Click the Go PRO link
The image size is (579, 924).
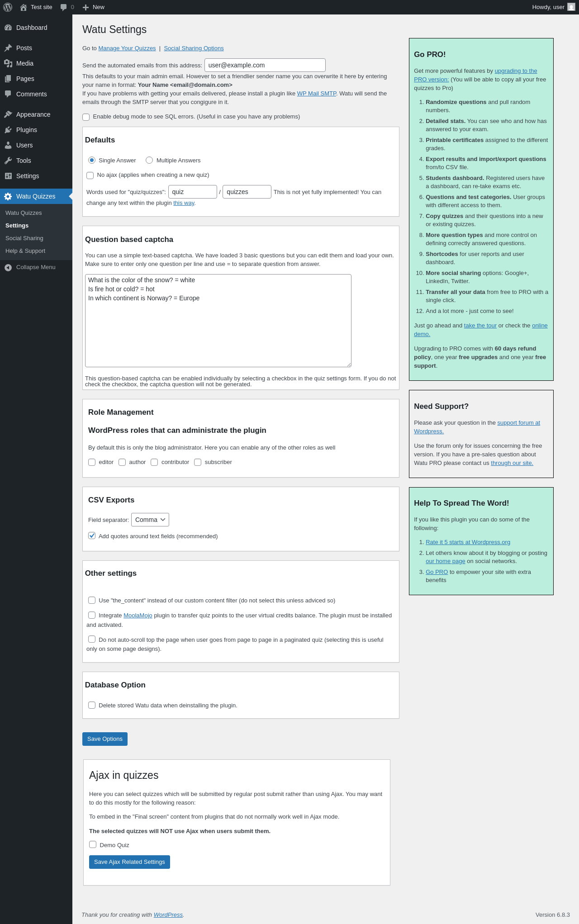pos(437,572)
